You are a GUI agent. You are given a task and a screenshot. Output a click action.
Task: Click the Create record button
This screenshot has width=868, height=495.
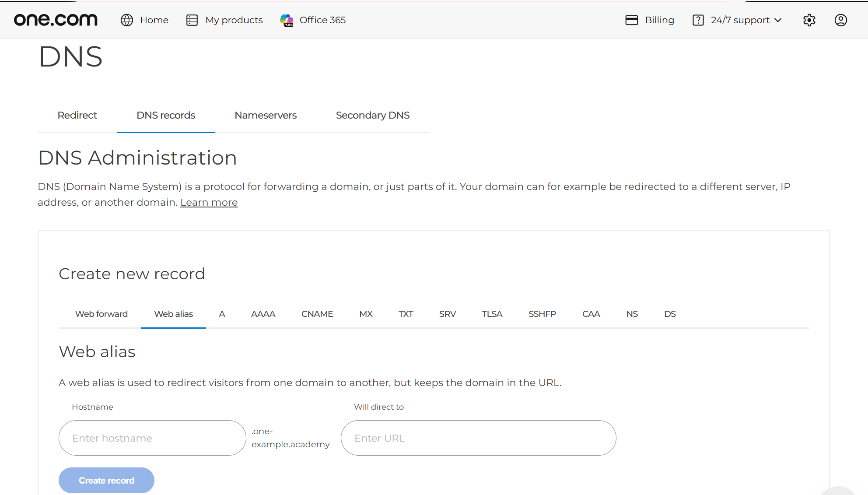click(106, 480)
